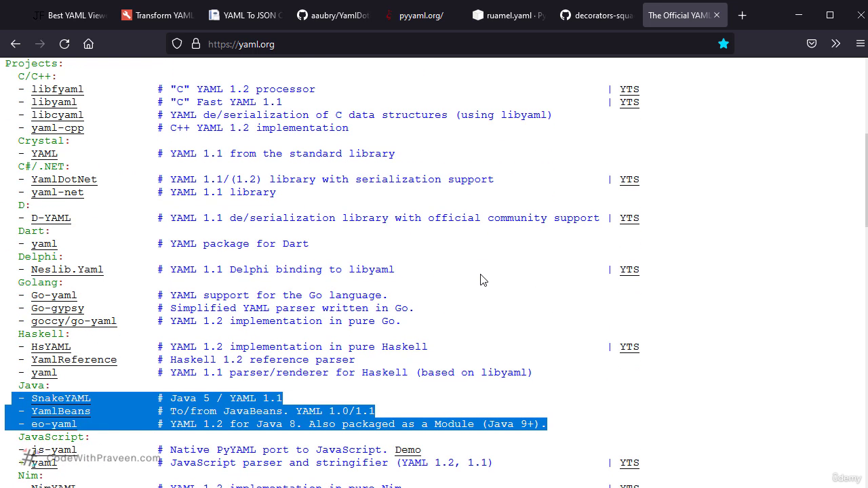Click the 'Crystal:' section label

[44, 141]
